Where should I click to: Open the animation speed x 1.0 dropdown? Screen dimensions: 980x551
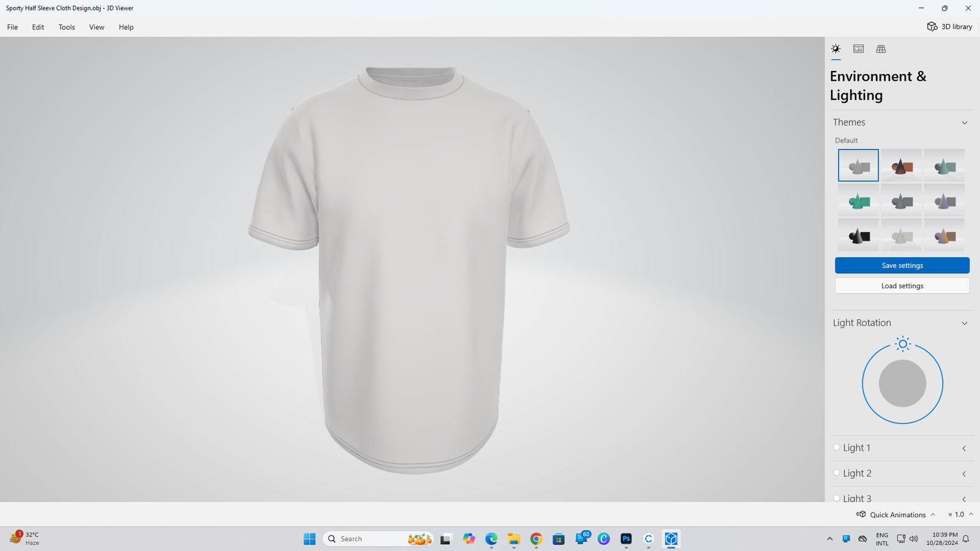click(960, 515)
